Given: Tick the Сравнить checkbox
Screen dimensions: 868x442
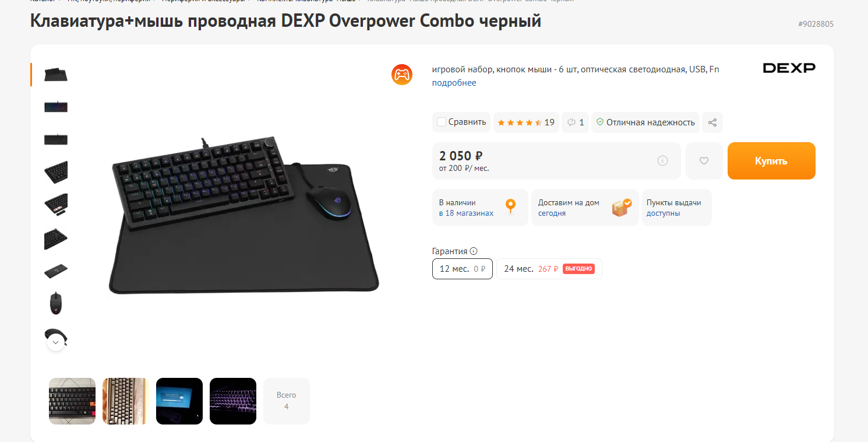Looking at the screenshot, I should [442, 122].
